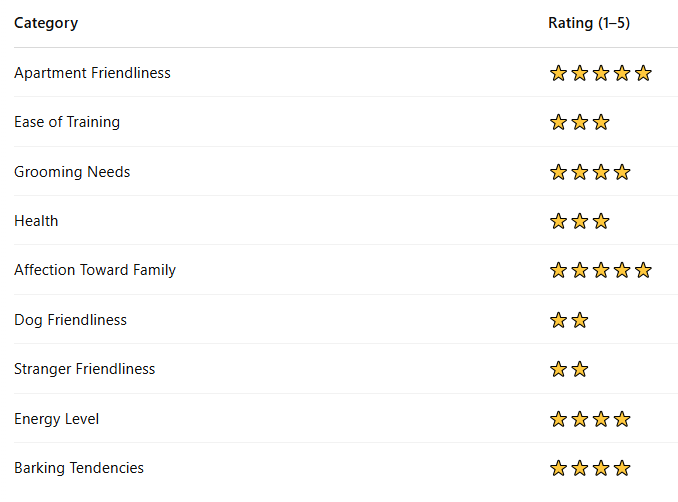Viewport: 678px width, 502px height.
Task: Click the Health row label
Action: point(36,221)
